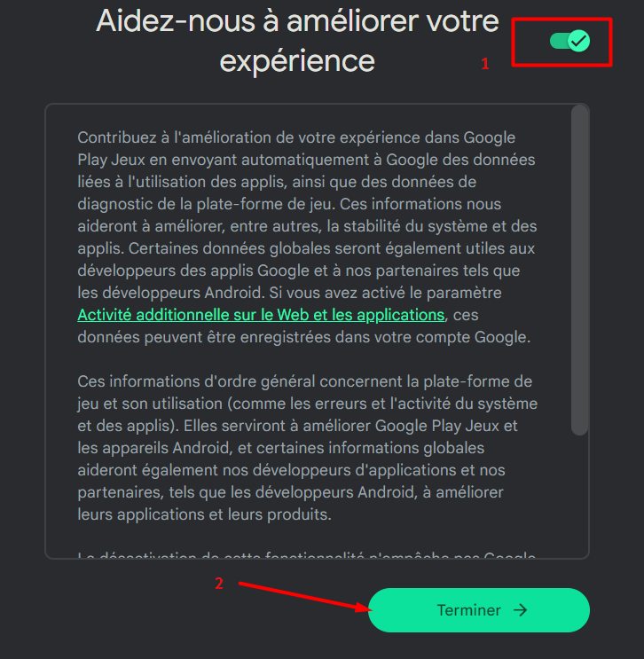
Task: Disable the usage data sharing switch
Action: coord(569,41)
